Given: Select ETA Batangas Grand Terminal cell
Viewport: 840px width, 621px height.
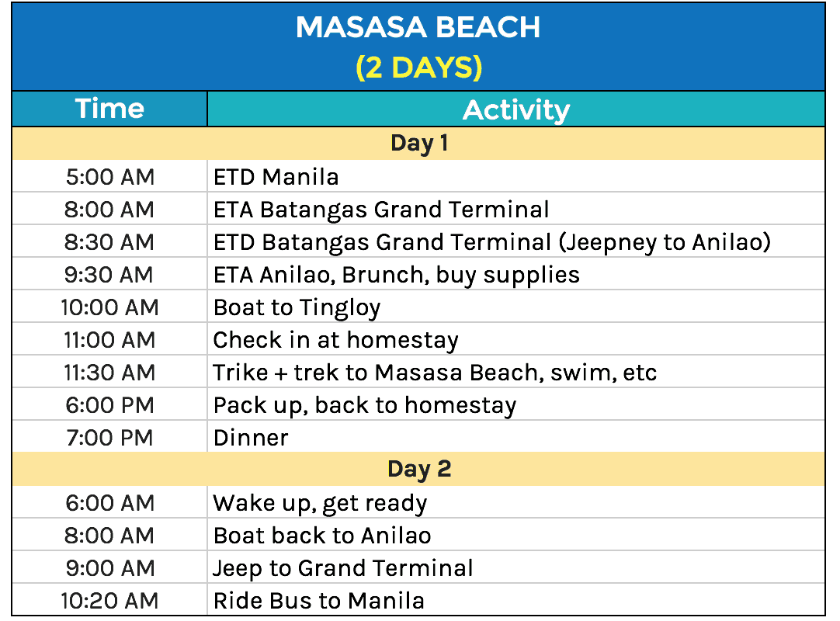Looking at the screenshot, I should 381,210.
